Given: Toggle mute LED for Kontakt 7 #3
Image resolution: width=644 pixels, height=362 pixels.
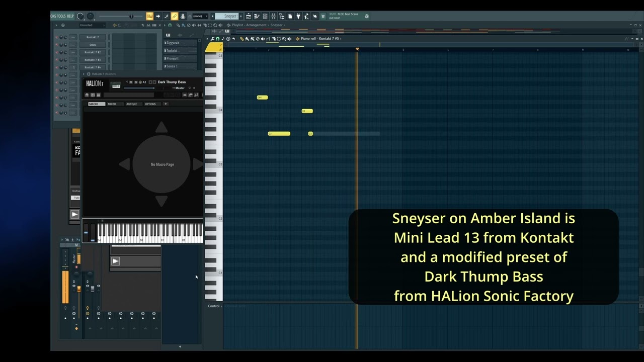Looking at the screenshot, I should coord(57,60).
